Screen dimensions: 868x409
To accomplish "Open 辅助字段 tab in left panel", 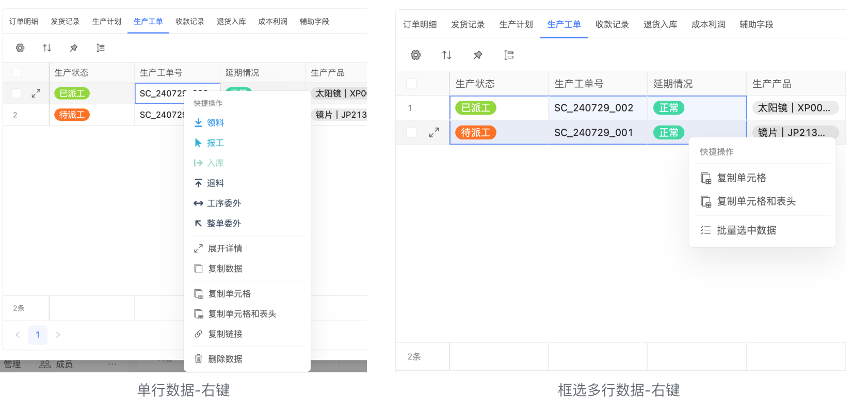I will (x=314, y=22).
